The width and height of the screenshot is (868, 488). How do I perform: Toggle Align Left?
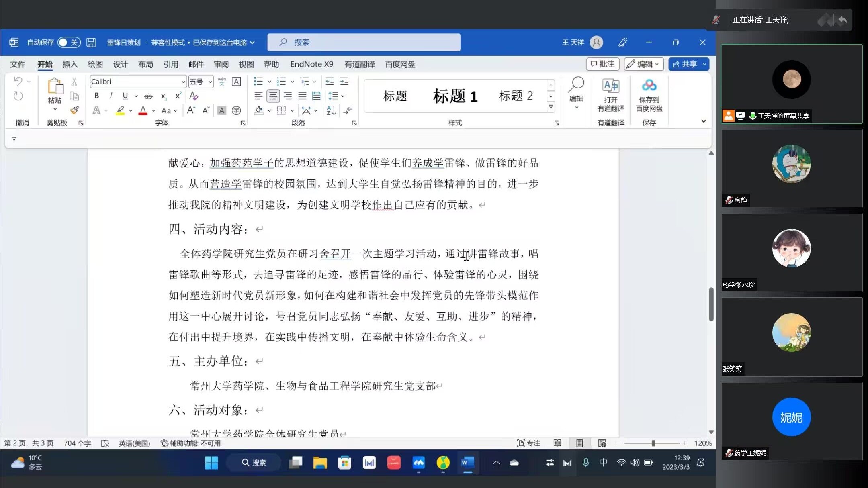tap(258, 96)
